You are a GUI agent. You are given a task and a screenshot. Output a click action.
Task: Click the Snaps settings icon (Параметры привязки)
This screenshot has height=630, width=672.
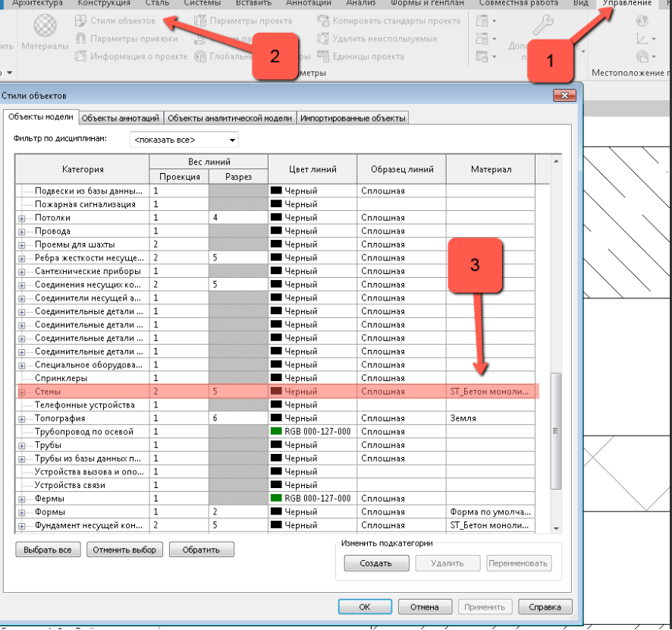tap(80, 39)
